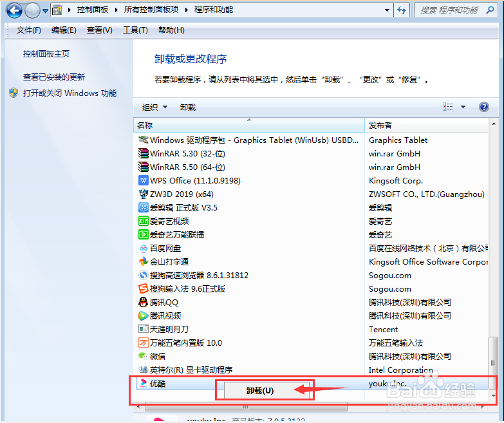Image resolution: width=504 pixels, height=423 pixels.
Task: Select the 金山打字通 icon
Action: 144,261
